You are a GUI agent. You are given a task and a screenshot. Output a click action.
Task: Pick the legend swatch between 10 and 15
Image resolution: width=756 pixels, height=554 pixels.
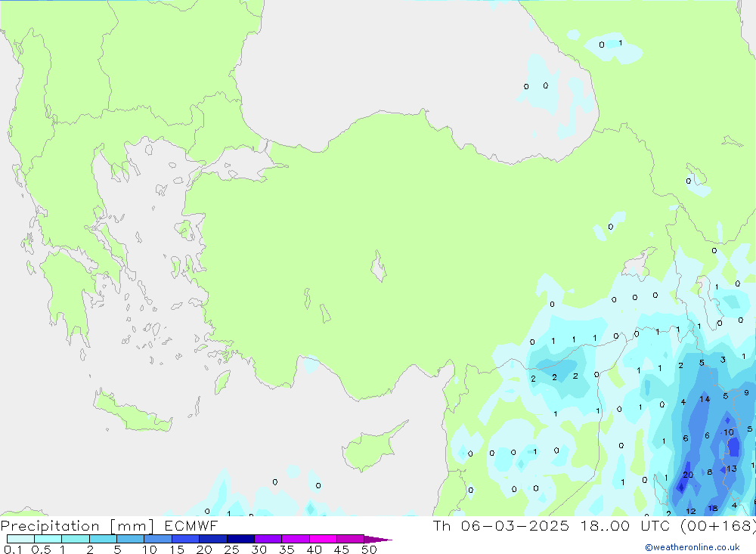coord(158,539)
